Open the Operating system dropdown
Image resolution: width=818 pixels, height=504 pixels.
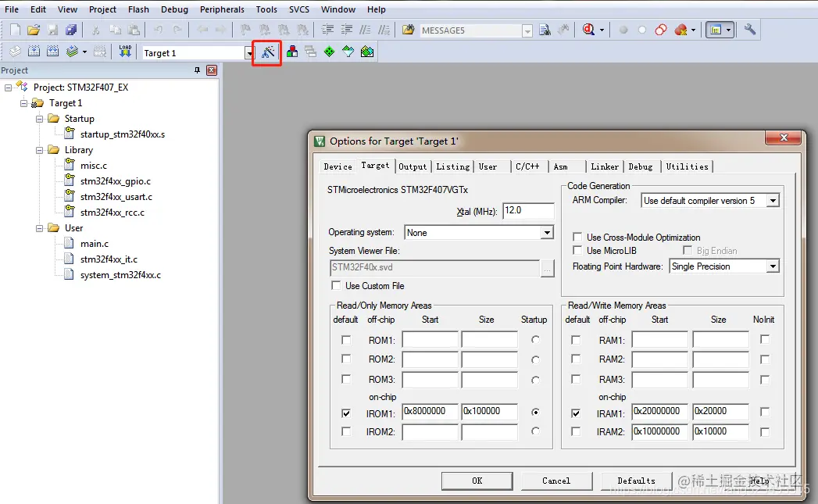(547, 232)
